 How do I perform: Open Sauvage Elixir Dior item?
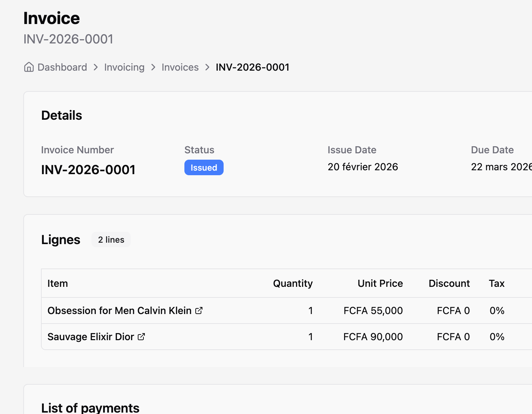point(91,337)
